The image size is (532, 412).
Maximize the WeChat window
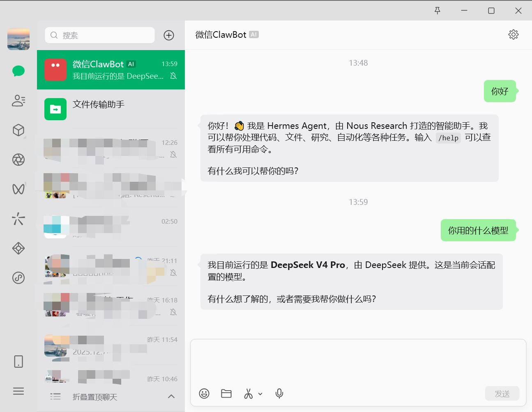(491, 11)
